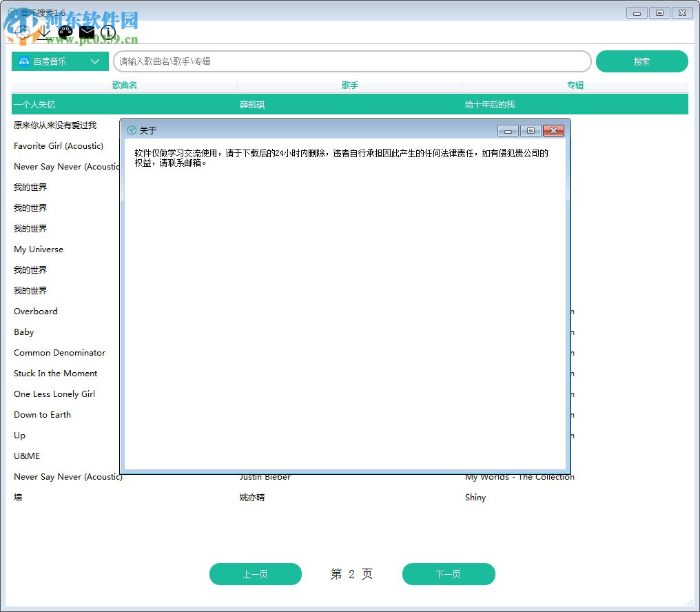Open the settings gear icon in the toolbar
Screen dimensions: 700x612
(23, 32)
